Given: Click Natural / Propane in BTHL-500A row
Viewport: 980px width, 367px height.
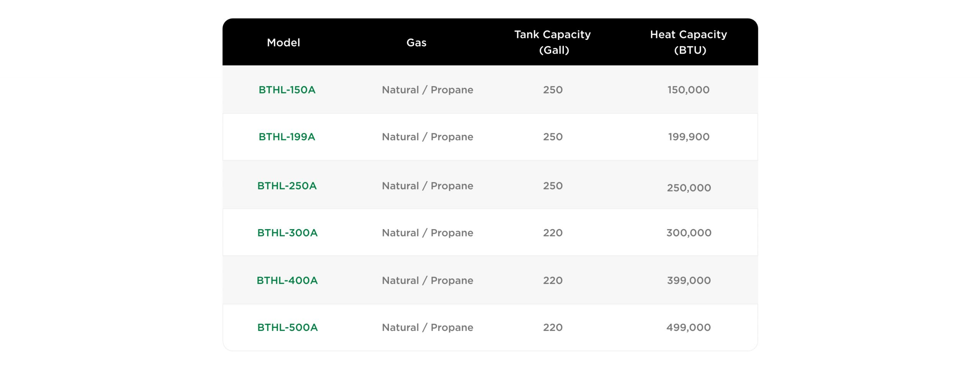Looking at the screenshot, I should pyautogui.click(x=427, y=328).
